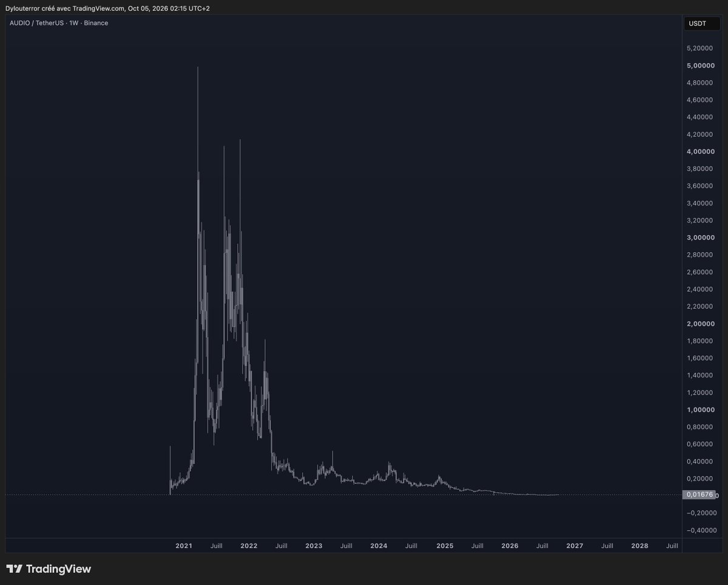Click the −0,40000 price axis label

(701, 530)
